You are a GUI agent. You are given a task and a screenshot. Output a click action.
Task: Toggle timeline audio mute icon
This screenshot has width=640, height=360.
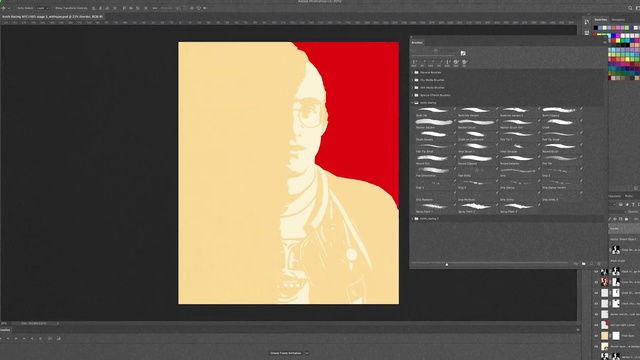[32, 338]
